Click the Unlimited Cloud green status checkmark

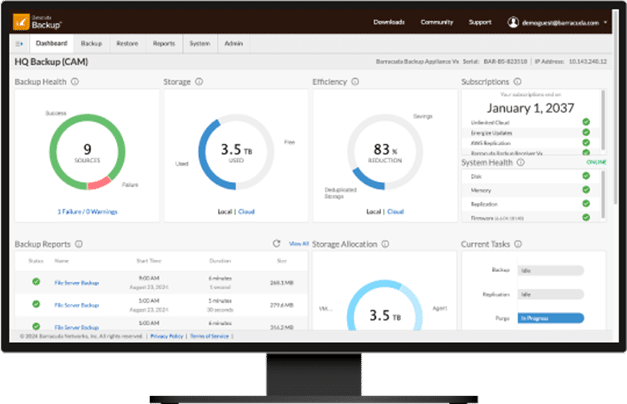585,122
